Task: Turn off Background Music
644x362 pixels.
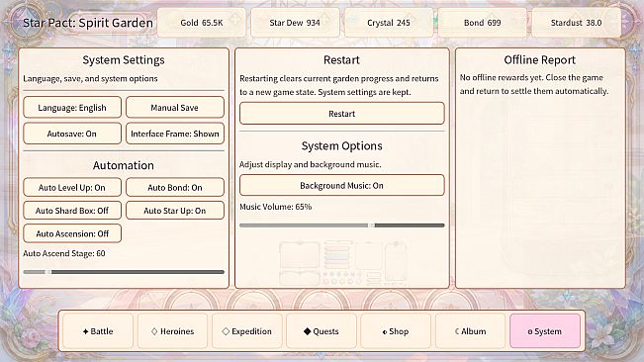Action: click(x=341, y=186)
